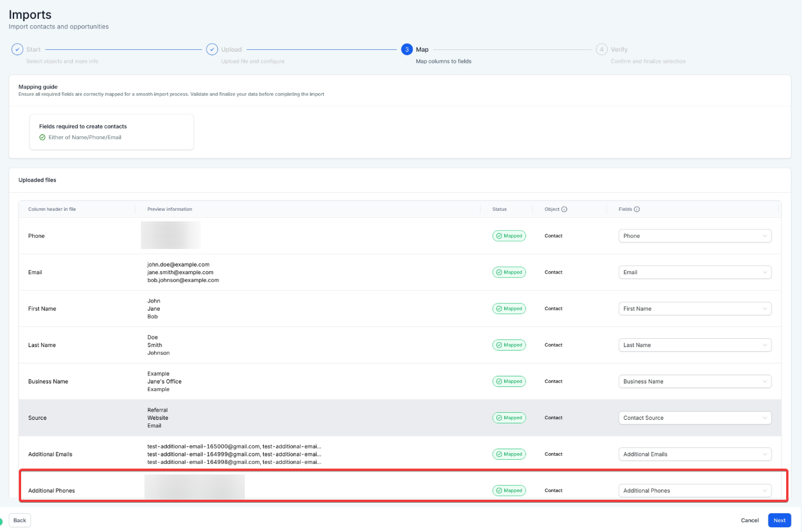The width and height of the screenshot is (802, 532).
Task: Open the Phone field mapping dropdown
Action: pos(695,236)
